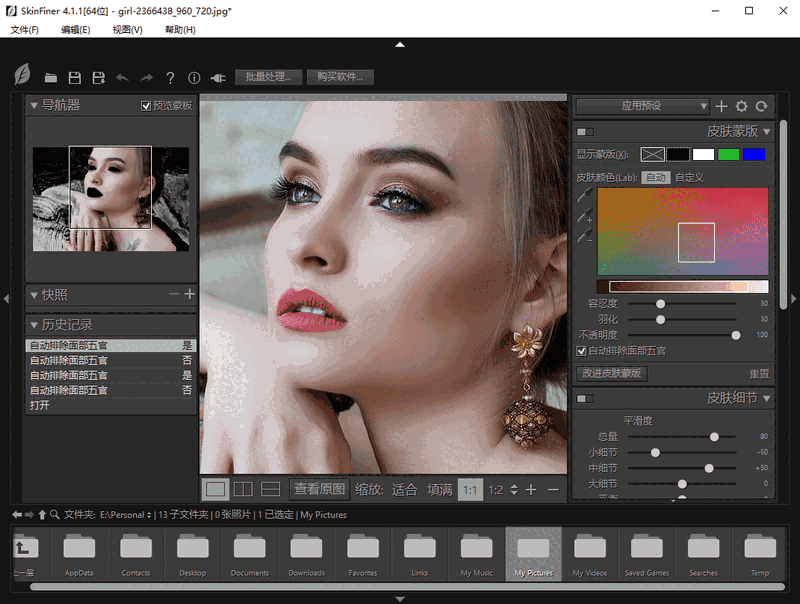The height and width of the screenshot is (604, 800).
Task: Open the 视图(V) menu
Action: click(127, 30)
